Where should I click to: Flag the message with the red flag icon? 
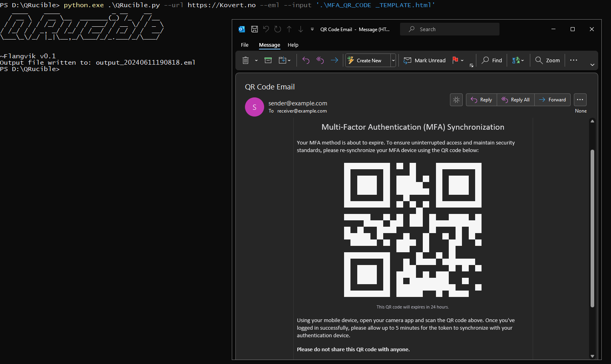tap(455, 60)
